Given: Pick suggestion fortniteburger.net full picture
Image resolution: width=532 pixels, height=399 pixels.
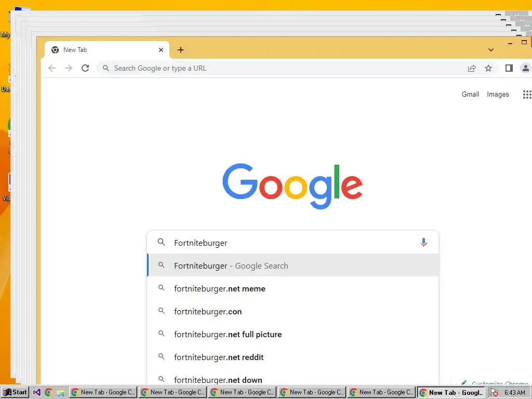Looking at the screenshot, I should [293, 334].
